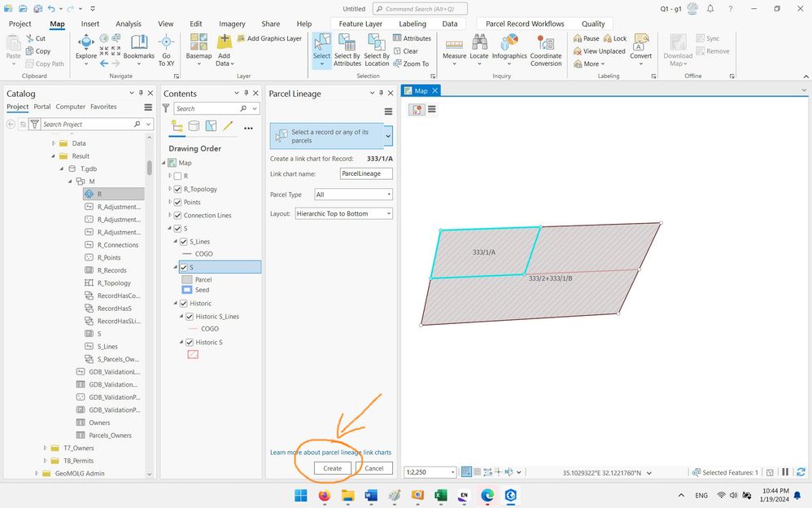Enable the R layer checkbox
The width and height of the screenshot is (812, 508).
(x=177, y=176)
